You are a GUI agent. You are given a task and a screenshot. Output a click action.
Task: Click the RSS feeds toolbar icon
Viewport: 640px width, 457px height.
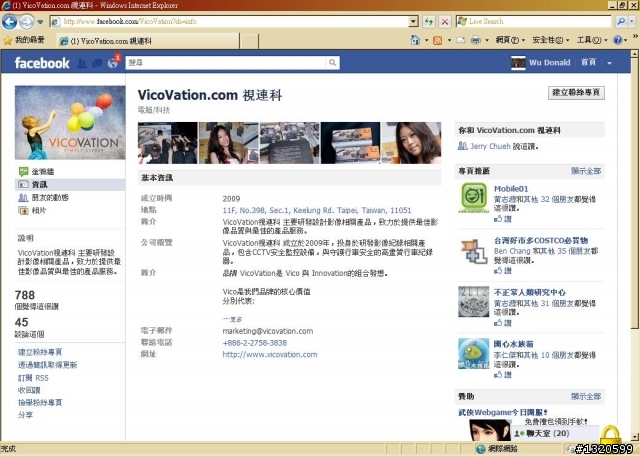click(438, 40)
